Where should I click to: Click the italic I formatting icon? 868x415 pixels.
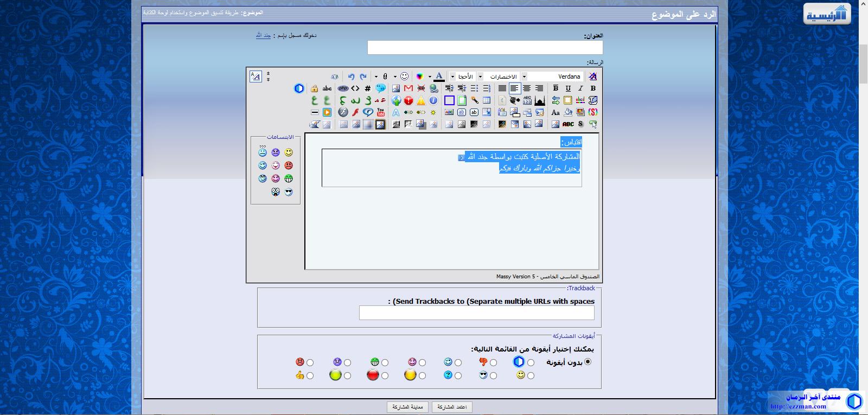(x=580, y=88)
